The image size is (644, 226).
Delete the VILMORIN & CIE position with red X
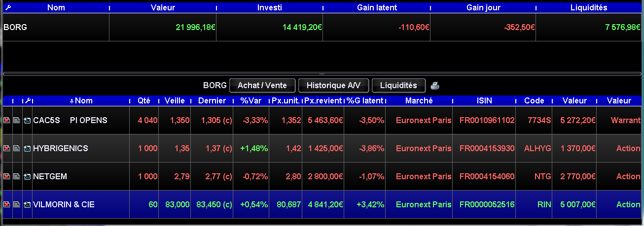coord(7,205)
